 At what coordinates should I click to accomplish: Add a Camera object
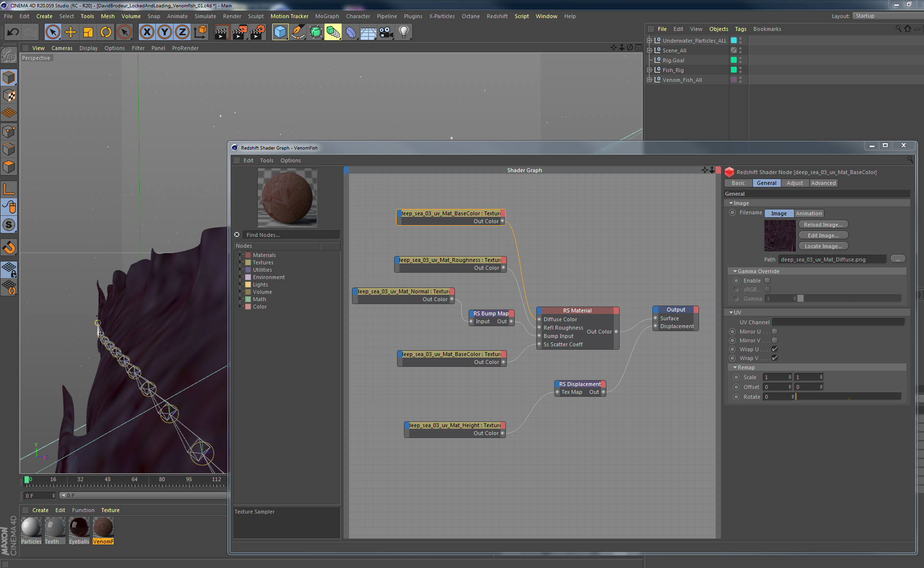[x=386, y=32]
